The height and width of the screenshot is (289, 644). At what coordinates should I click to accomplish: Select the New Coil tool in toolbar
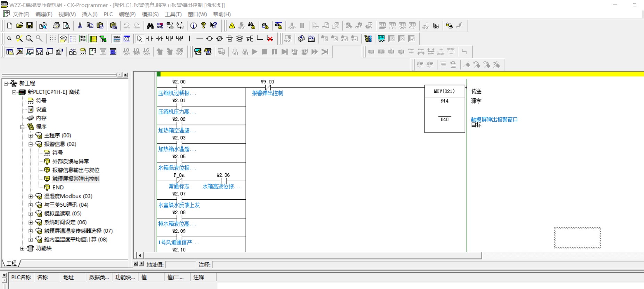click(209, 39)
